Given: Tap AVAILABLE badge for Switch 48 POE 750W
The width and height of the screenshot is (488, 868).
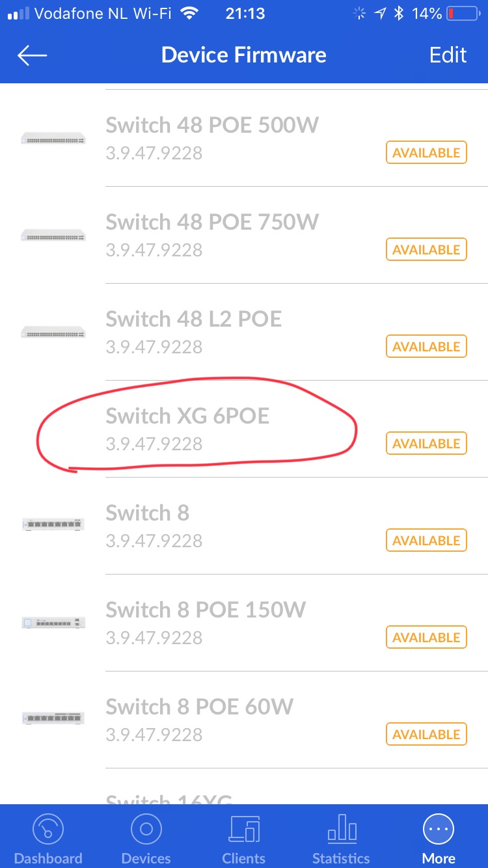Looking at the screenshot, I should coord(426,250).
